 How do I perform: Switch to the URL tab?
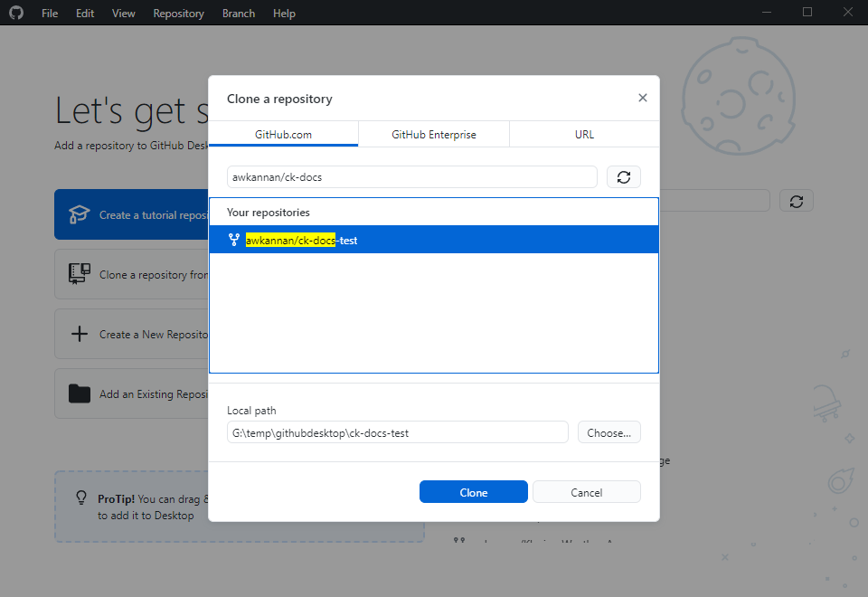pyautogui.click(x=584, y=134)
